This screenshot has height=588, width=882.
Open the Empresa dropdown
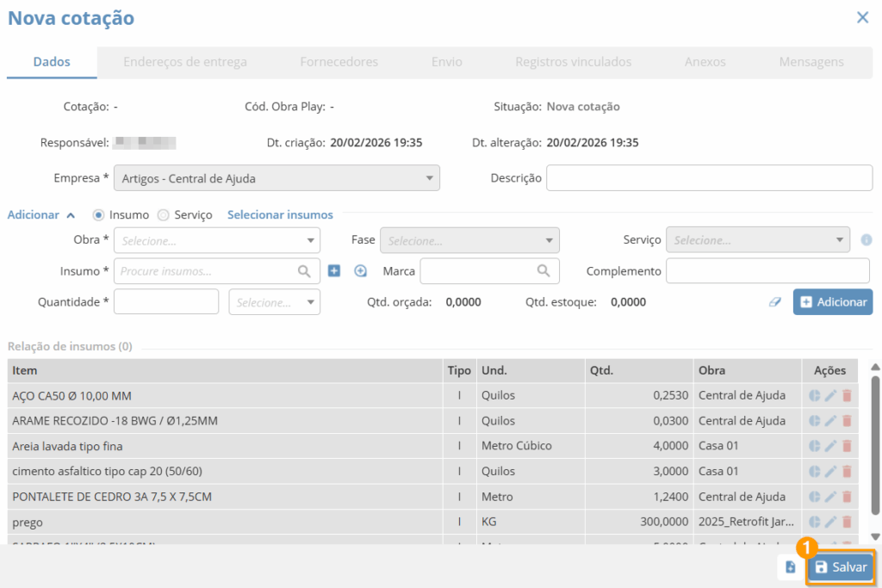click(276, 178)
